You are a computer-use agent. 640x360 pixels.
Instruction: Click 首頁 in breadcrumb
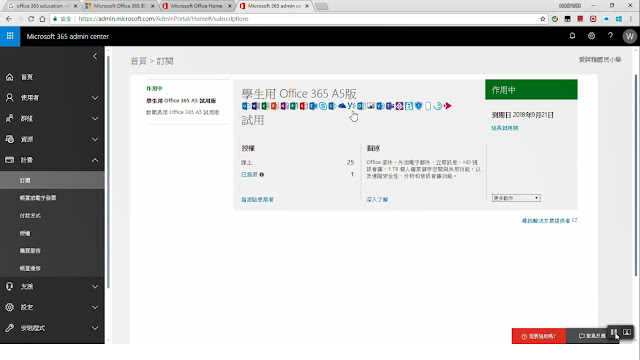tap(138, 61)
